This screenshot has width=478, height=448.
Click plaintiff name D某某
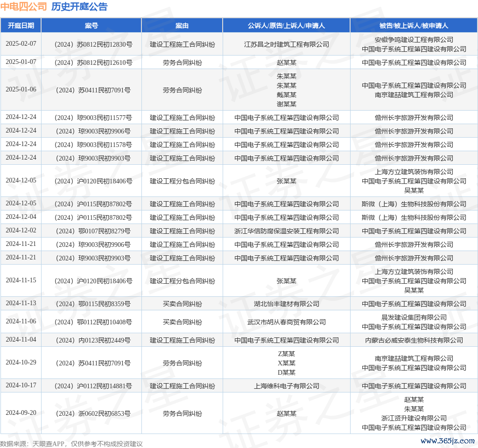pos(286,372)
